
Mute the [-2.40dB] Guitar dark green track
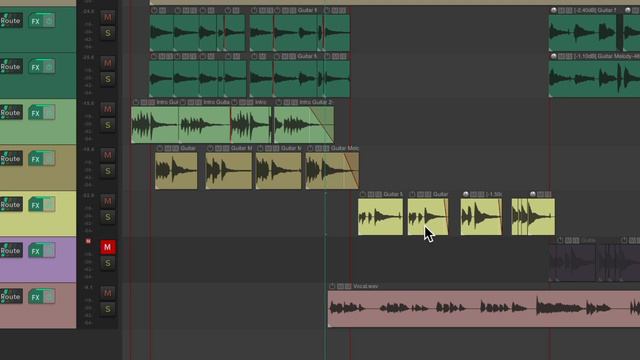coord(108,17)
